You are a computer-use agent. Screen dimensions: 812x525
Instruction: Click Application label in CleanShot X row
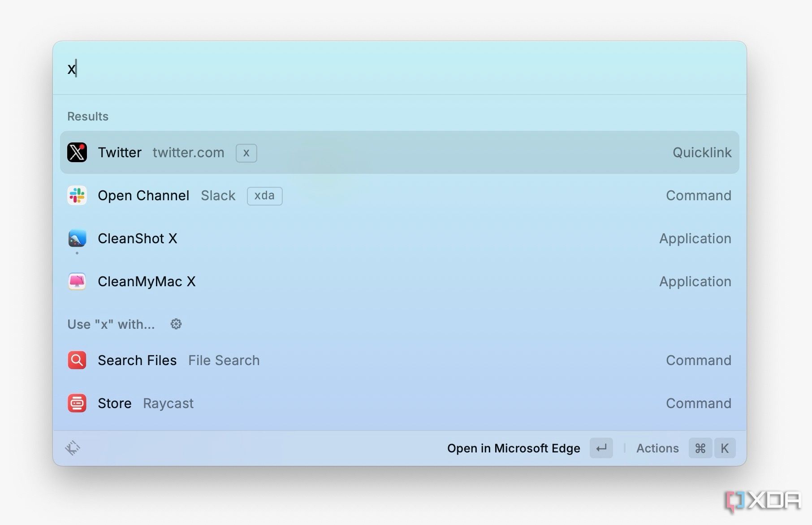click(x=695, y=238)
